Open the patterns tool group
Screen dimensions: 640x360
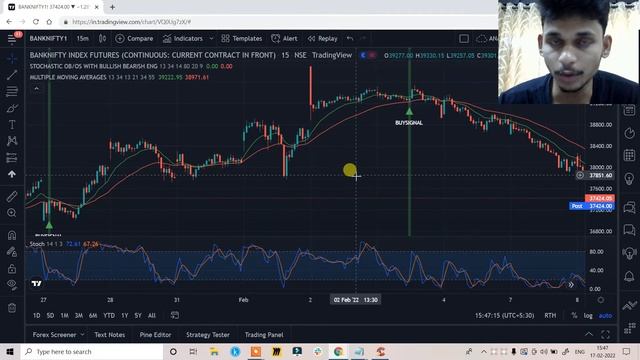(12, 141)
